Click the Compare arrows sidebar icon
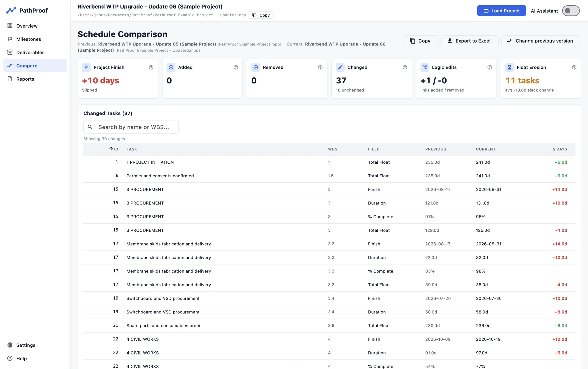The height and width of the screenshot is (369, 588). (x=10, y=65)
